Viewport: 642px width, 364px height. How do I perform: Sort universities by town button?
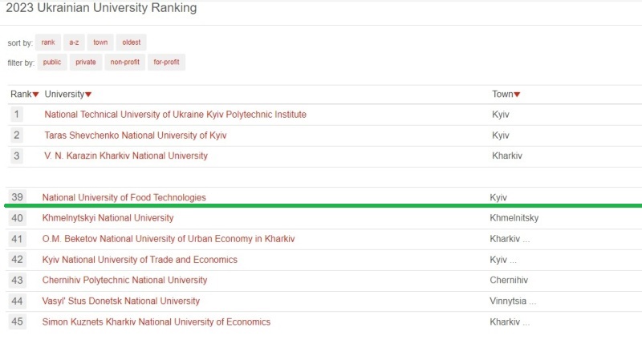tap(100, 42)
